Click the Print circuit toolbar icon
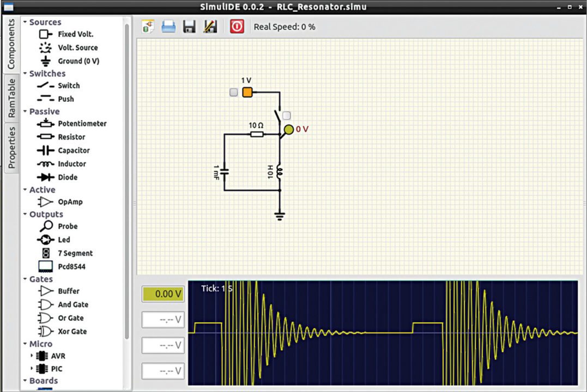This screenshot has height=392, width=587. coord(168,26)
